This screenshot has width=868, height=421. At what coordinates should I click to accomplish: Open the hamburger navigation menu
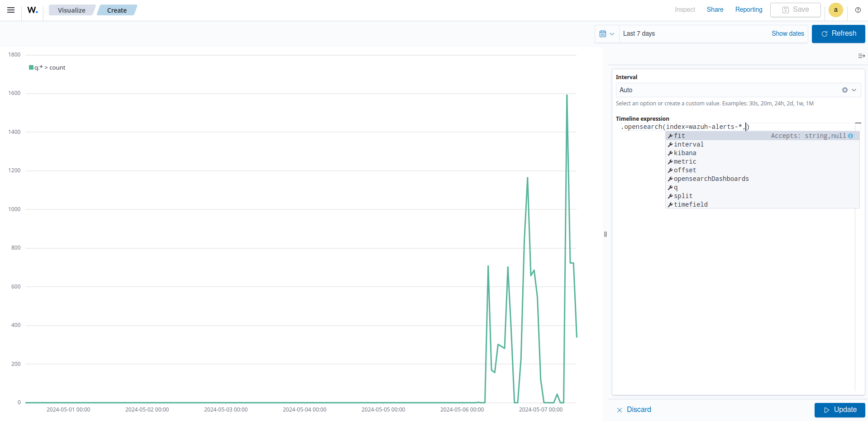pyautogui.click(x=11, y=10)
